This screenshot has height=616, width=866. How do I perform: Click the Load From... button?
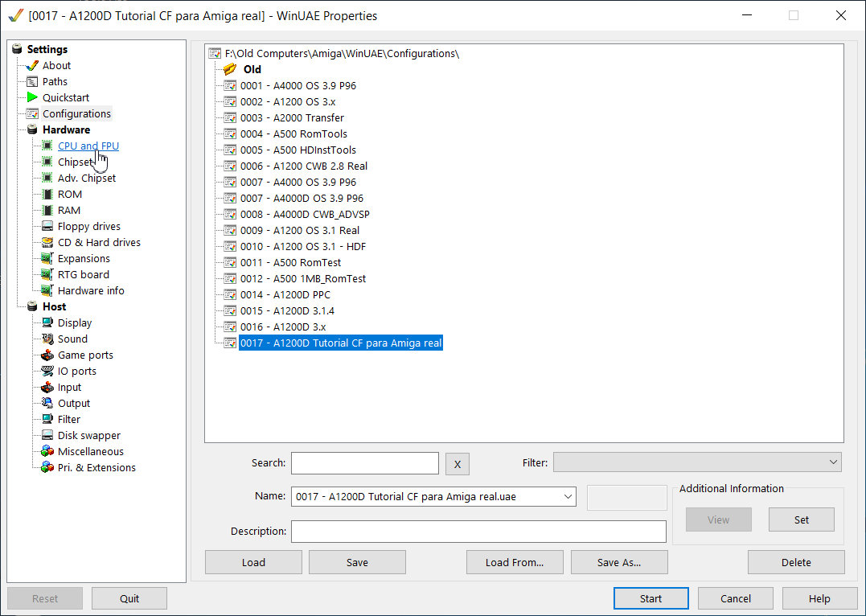pyautogui.click(x=515, y=562)
